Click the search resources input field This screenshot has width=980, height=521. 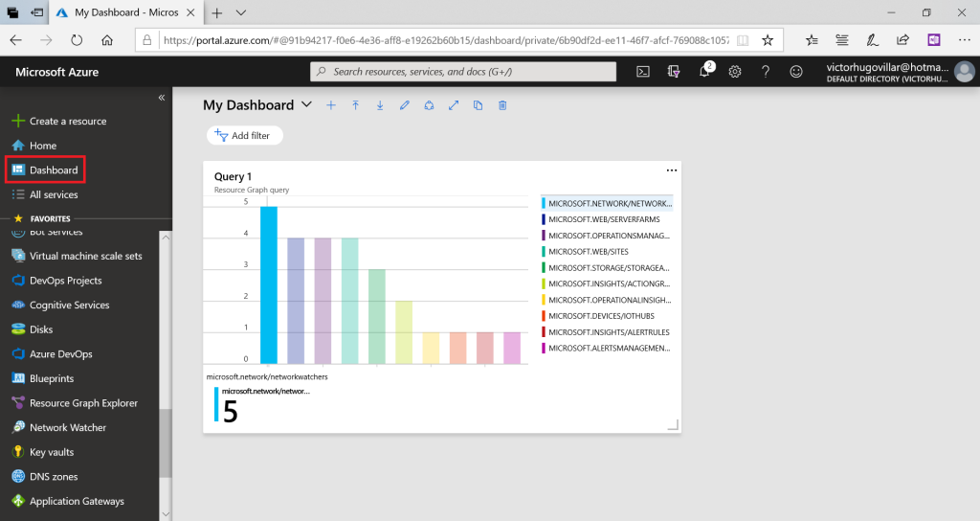[x=463, y=71]
